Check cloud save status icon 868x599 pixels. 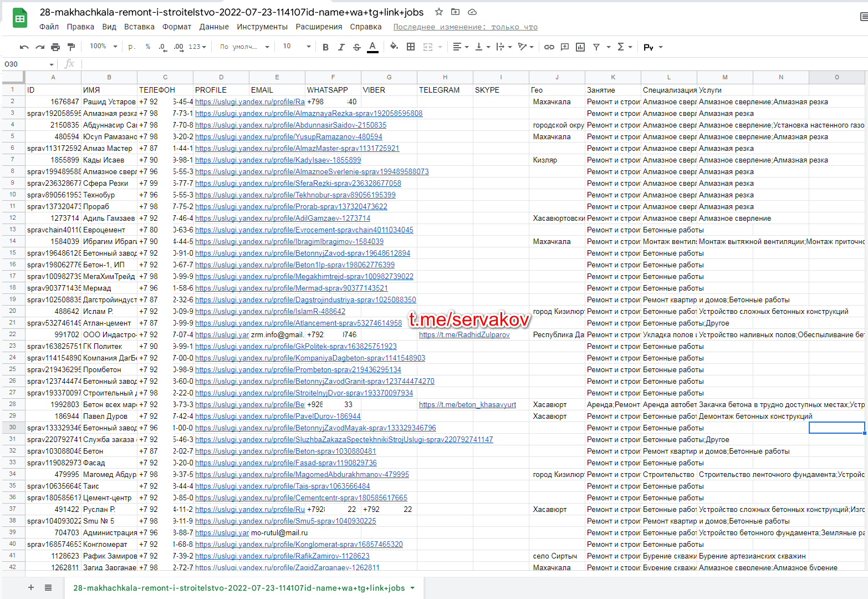tap(472, 12)
